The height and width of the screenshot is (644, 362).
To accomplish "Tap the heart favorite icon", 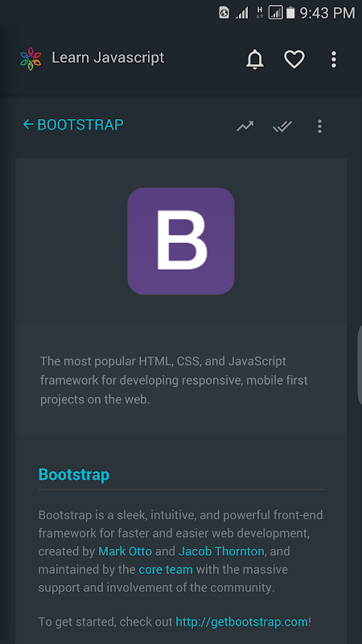I will click(x=294, y=59).
